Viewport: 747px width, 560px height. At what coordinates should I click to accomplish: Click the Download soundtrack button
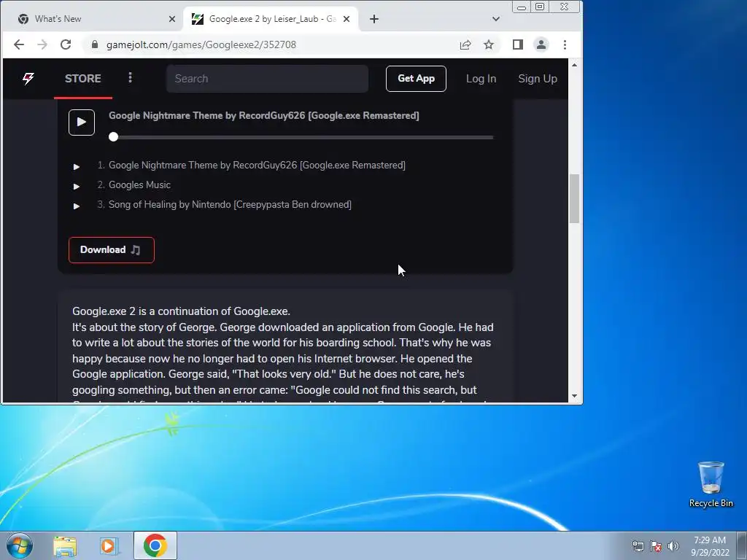(x=112, y=250)
